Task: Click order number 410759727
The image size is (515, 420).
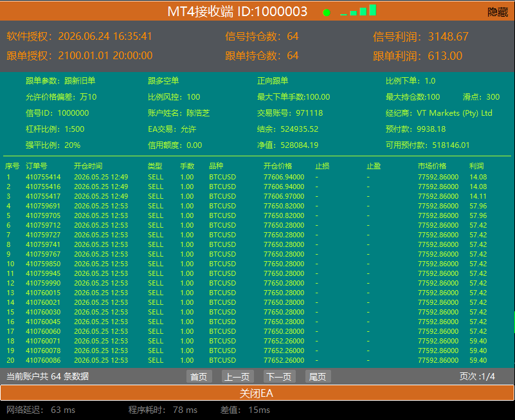Action: 43,235
